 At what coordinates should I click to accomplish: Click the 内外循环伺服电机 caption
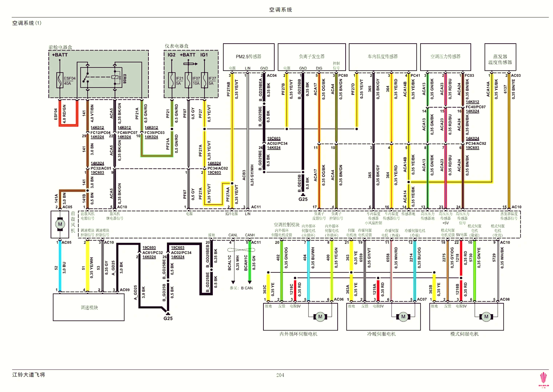tap(298, 334)
